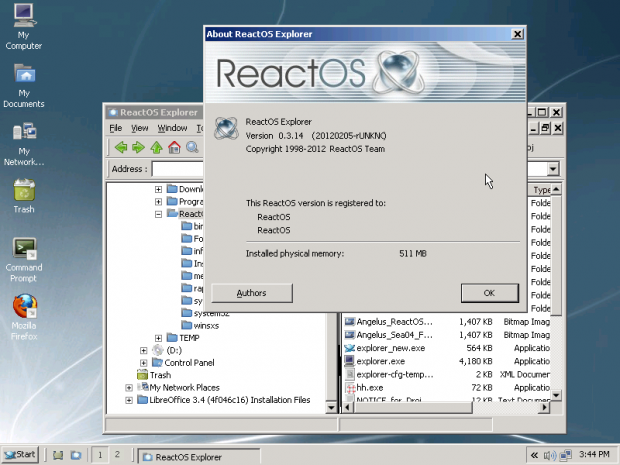This screenshot has width=620, height=465.
Task: Click the horizontal scroll left arrow in file list
Action: (x=348, y=407)
